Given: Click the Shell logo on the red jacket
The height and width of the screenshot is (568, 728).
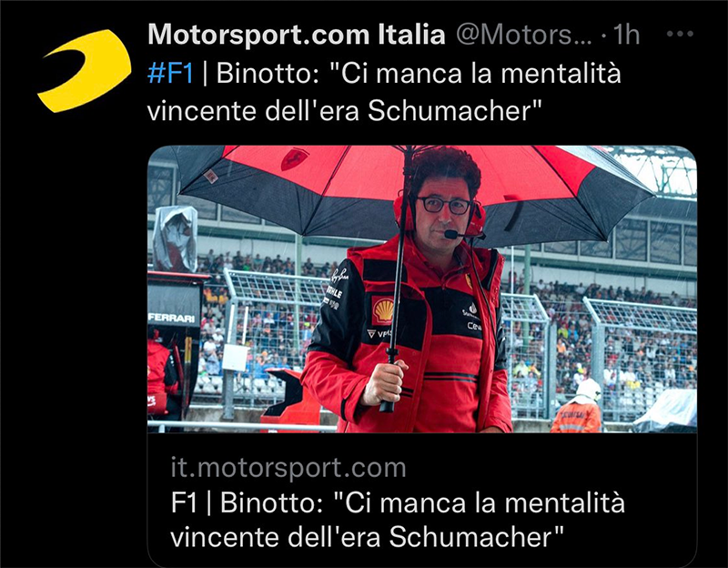Looking at the screenshot, I should [383, 310].
